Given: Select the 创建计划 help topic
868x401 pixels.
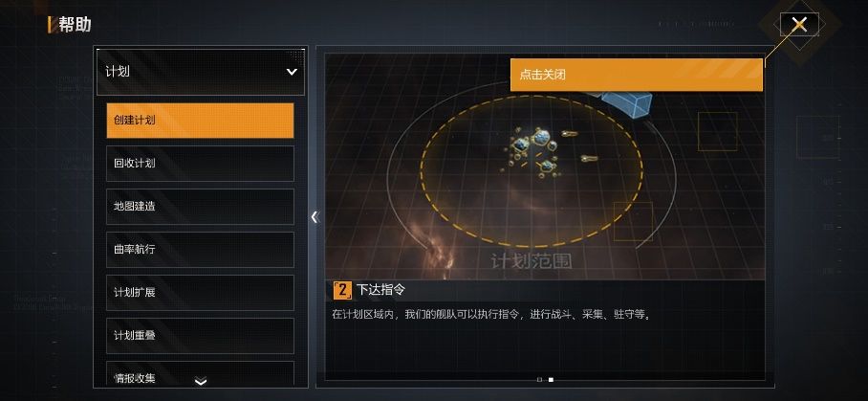Looking at the screenshot, I should tap(200, 121).
